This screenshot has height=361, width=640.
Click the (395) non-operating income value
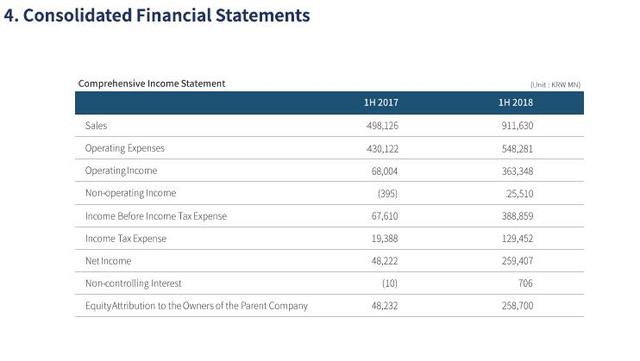pos(387,194)
